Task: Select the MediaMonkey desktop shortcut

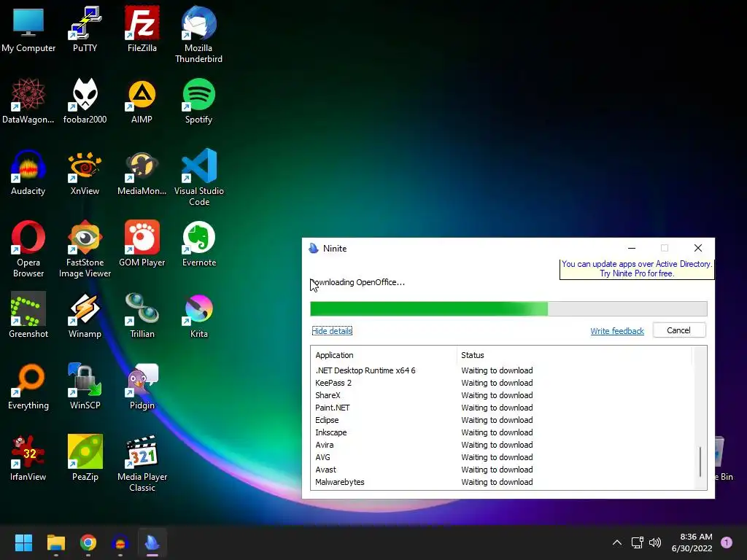Action: [x=142, y=172]
